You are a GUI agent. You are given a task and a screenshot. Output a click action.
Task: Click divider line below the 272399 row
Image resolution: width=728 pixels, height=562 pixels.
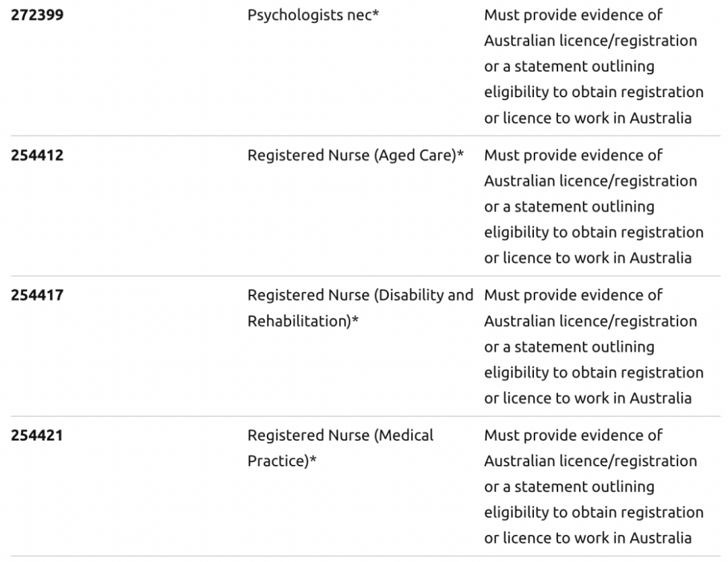click(364, 136)
